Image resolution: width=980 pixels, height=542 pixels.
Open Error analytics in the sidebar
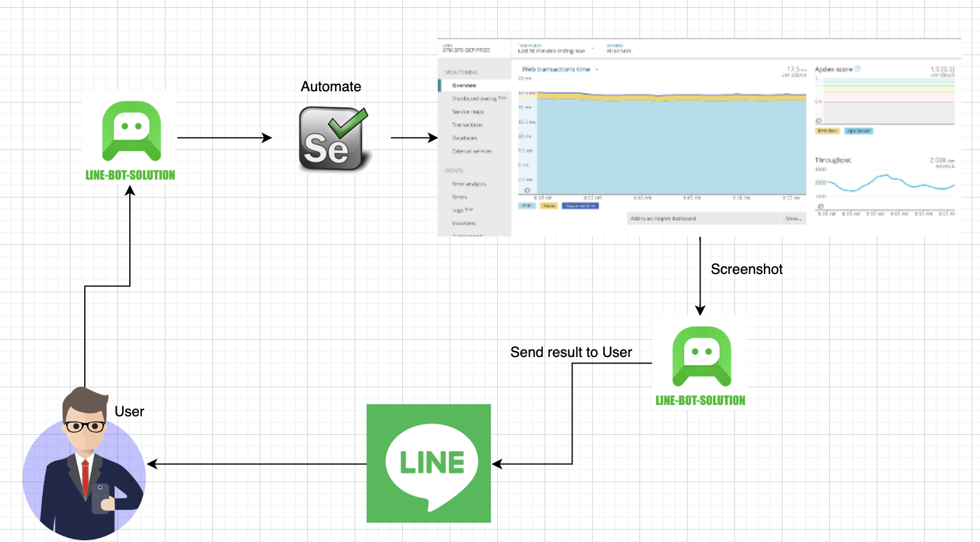(x=469, y=184)
